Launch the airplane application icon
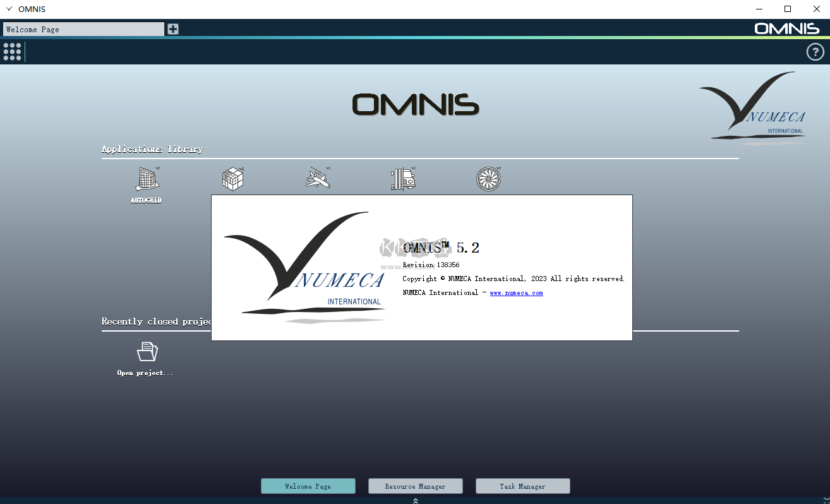The width and height of the screenshot is (830, 504). 318,179
